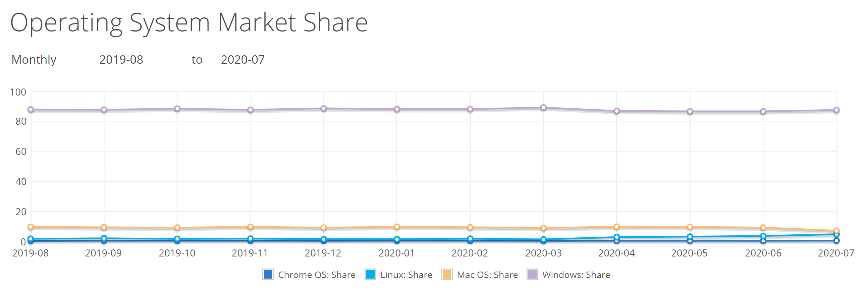This screenshot has height=290, width=868.
Task: Open the 2019-08 start date selector
Action: pyautogui.click(x=121, y=60)
